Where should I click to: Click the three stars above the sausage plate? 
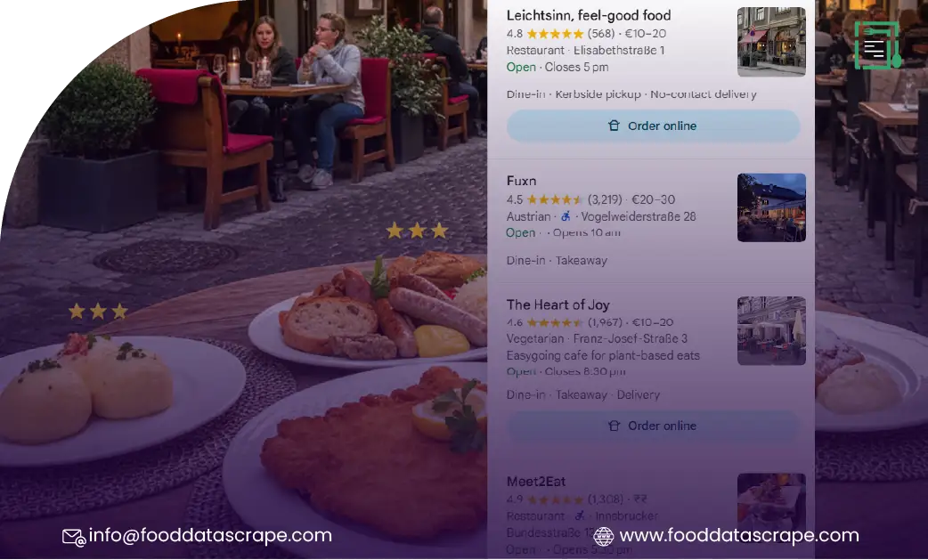point(417,231)
